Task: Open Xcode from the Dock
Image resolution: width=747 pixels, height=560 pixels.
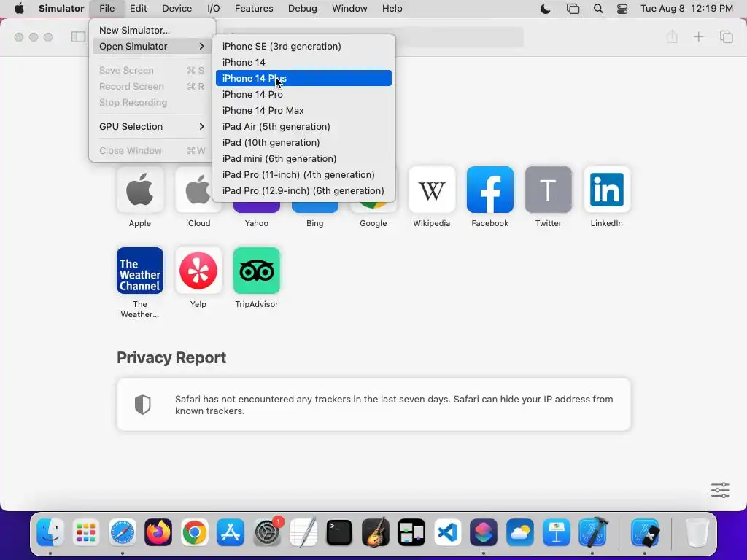Action: tap(592, 532)
